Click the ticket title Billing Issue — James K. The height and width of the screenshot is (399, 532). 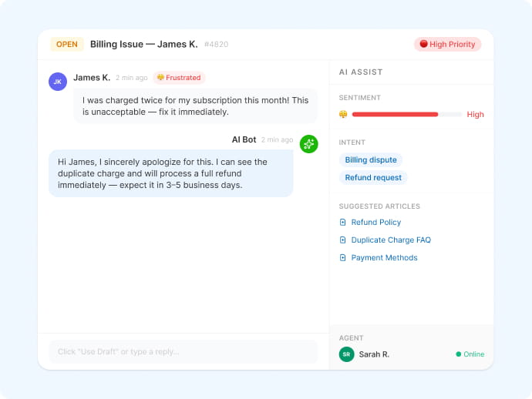pyautogui.click(x=144, y=45)
